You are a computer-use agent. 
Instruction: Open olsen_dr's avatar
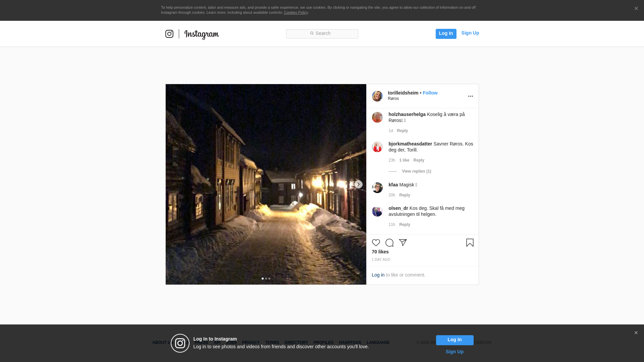point(377,211)
